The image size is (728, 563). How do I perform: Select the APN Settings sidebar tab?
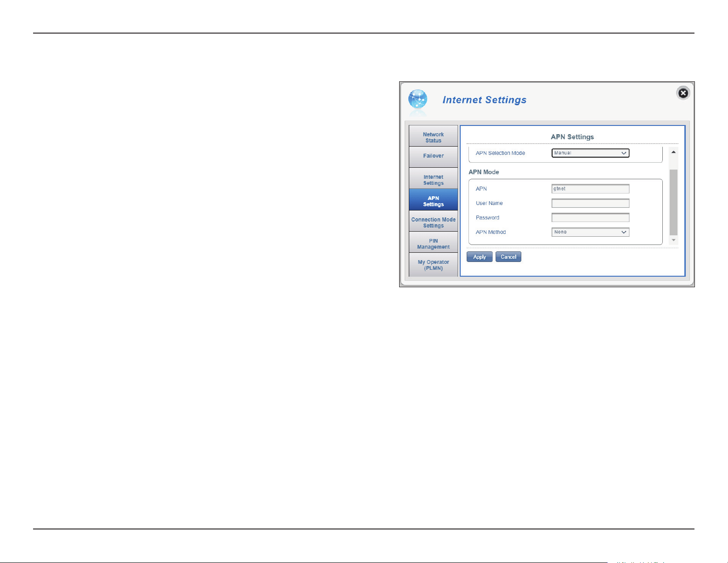coord(433,200)
